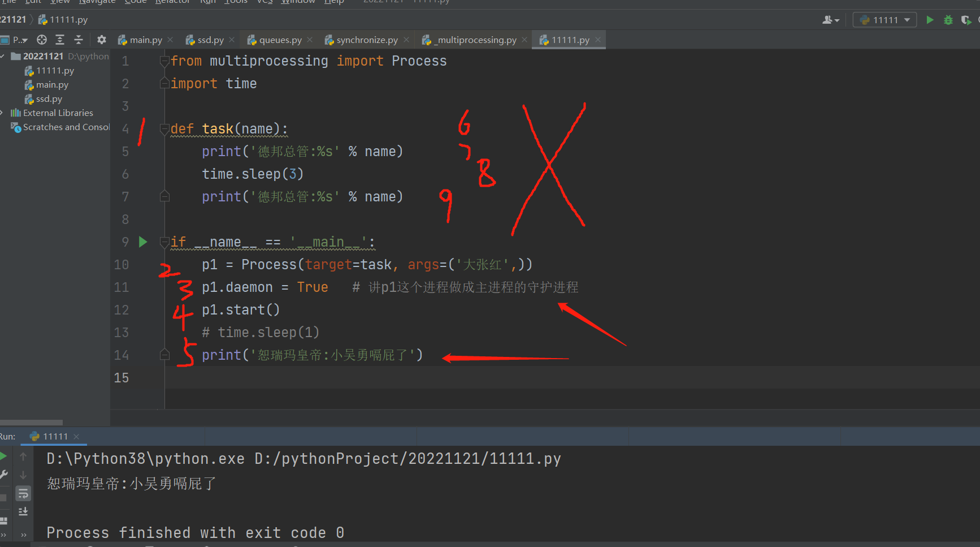Open run configuration settings wrench icon
Screen dimensions: 980x547
point(3,475)
